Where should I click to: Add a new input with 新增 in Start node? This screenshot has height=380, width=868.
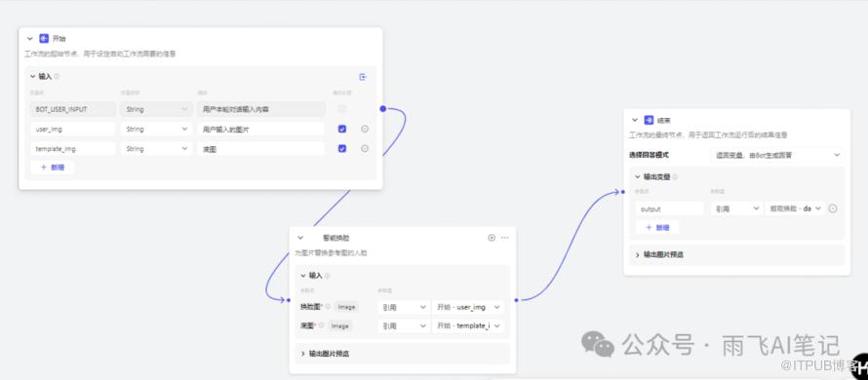pyautogui.click(x=53, y=167)
